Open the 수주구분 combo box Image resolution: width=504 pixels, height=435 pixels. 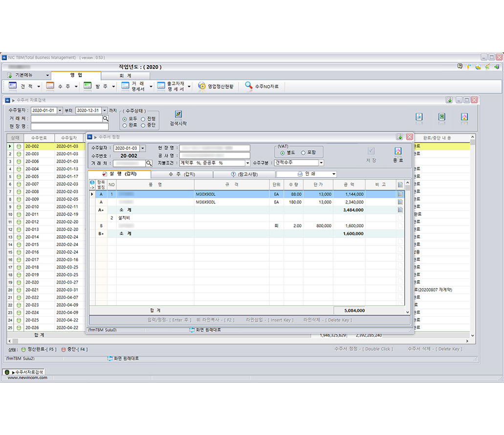321,163
